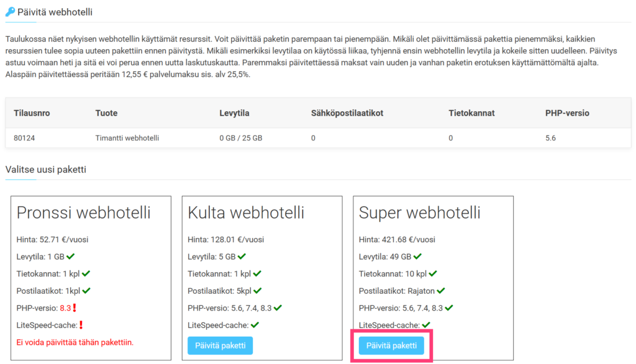Click the Timantti webhotelli product cell

[127, 138]
